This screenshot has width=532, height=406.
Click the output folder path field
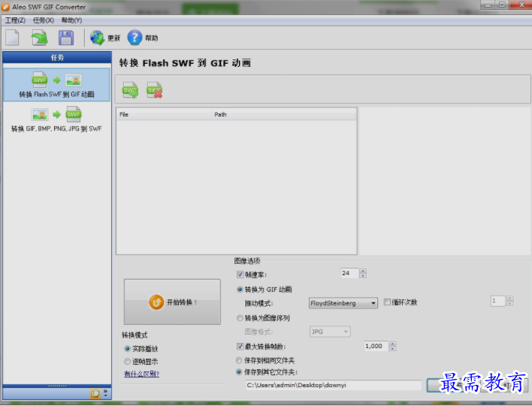334,385
